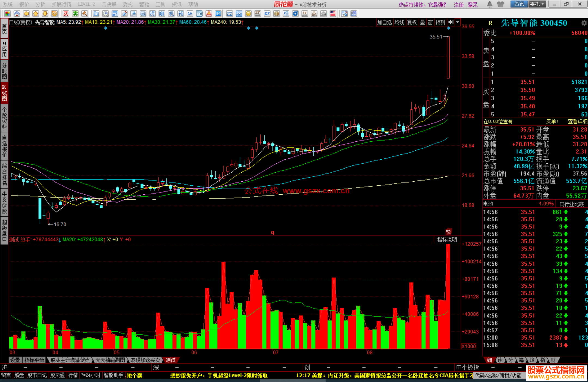Click the red 买 buy toolbar icon
The image size is (588, 382).
66,14
